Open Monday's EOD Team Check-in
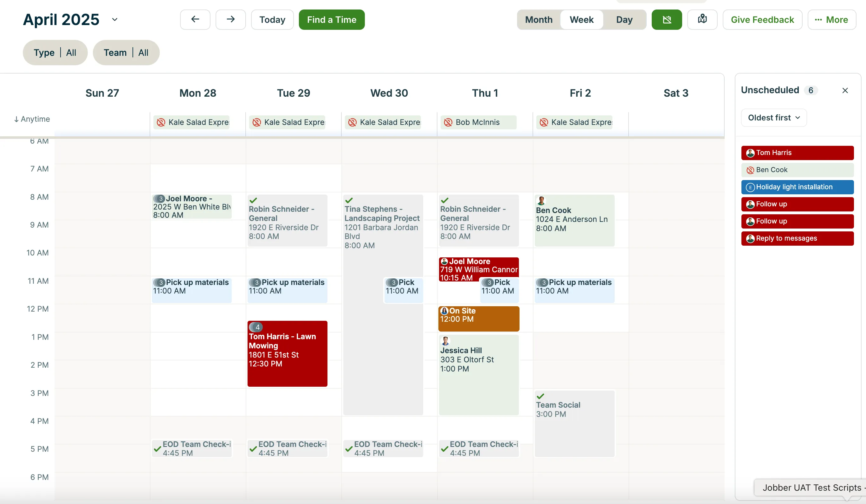 [192, 449]
